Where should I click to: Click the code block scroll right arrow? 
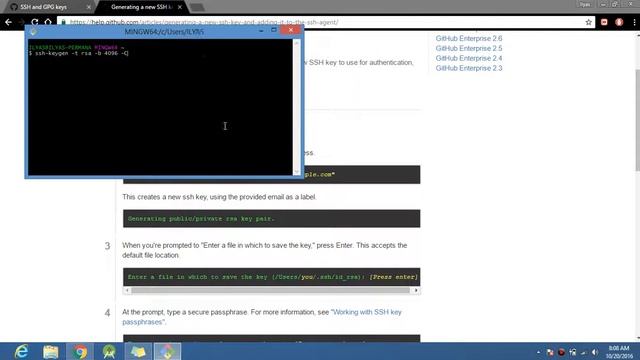point(416,290)
